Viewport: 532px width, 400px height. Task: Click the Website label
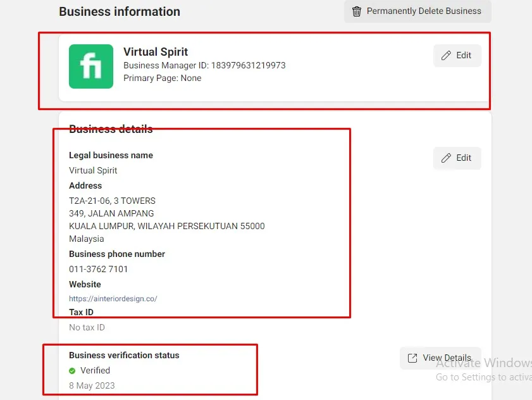pyautogui.click(x=85, y=284)
